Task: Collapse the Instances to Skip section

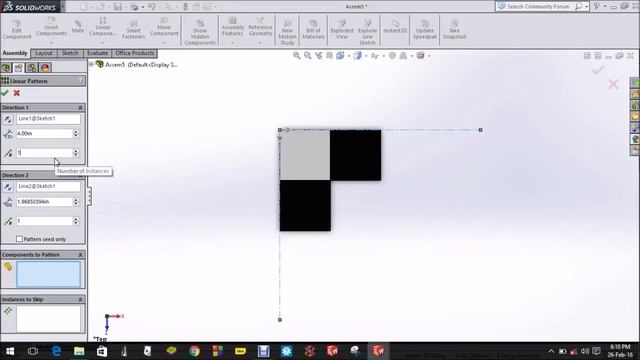Action: (x=80, y=300)
